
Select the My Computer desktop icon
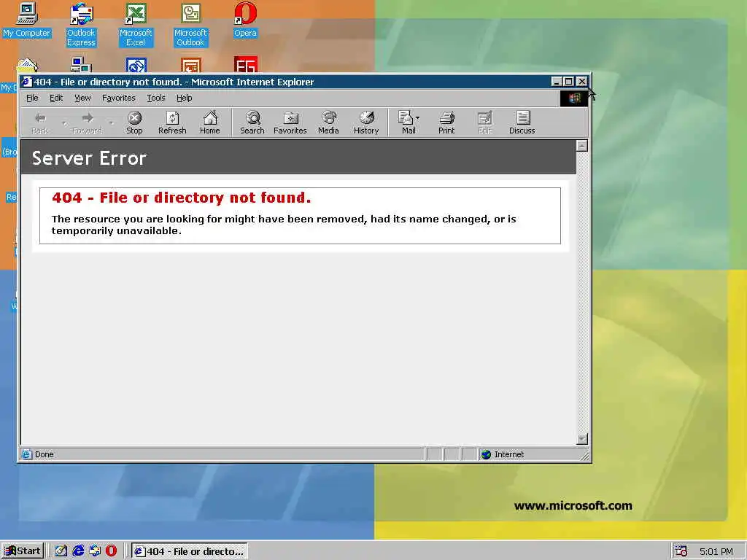27,20
